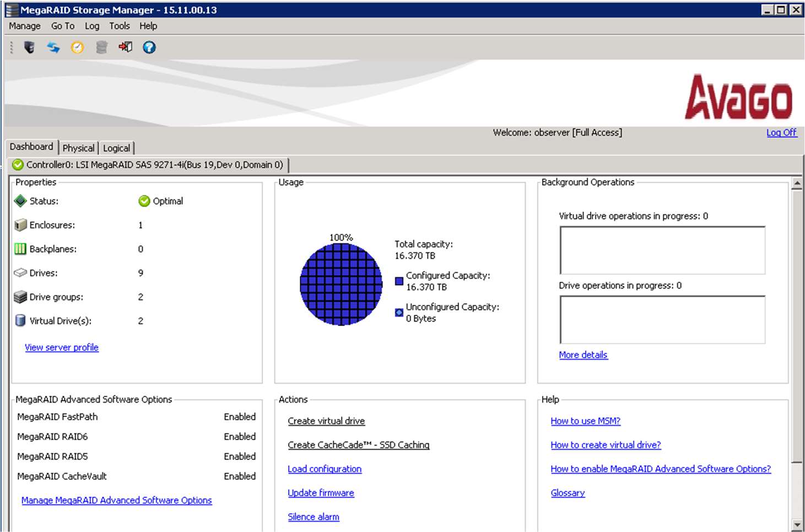Click the MegaRAID RAID5 row label
Screen dimensions: 805x532
[52, 457]
